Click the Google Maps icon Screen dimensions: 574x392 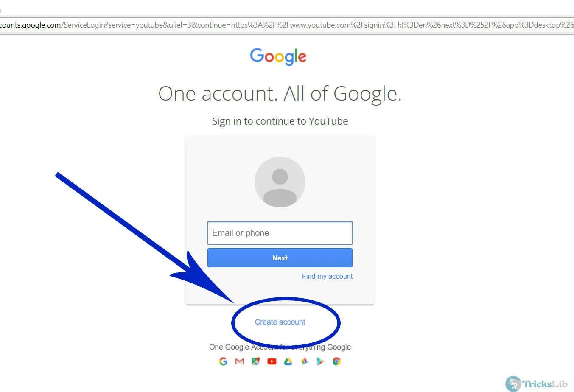click(x=256, y=361)
